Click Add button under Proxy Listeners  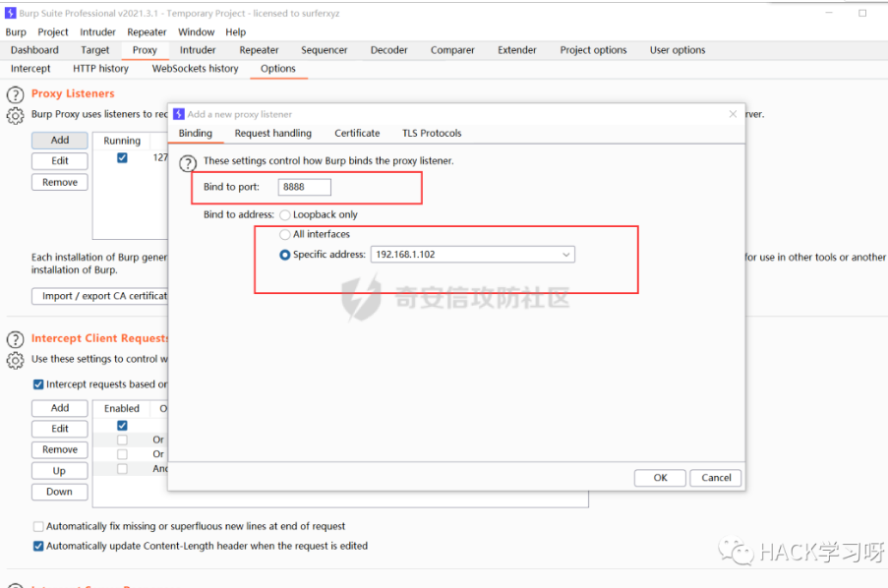point(59,140)
